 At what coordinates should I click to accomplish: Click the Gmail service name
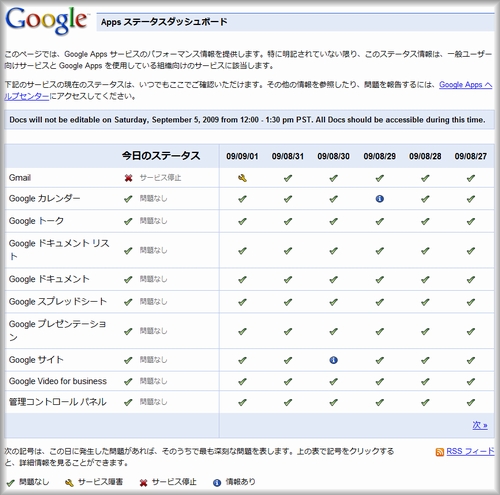tap(20, 178)
